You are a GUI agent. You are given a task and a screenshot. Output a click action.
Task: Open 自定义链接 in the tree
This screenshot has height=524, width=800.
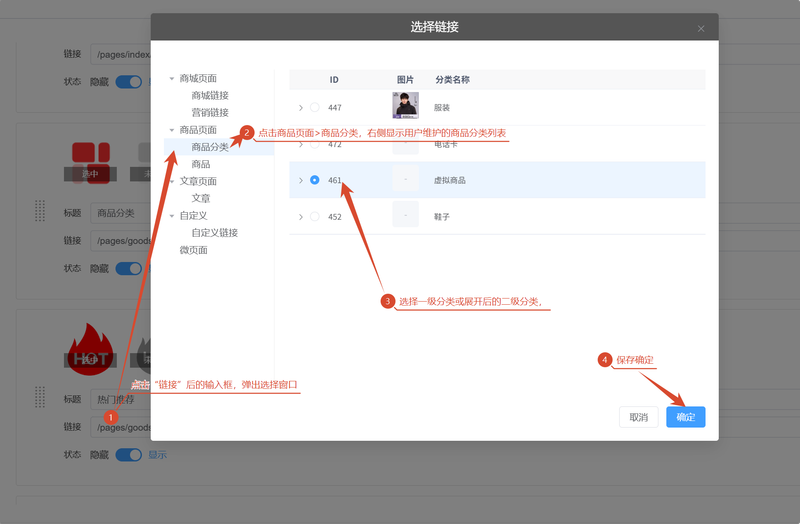(x=214, y=233)
